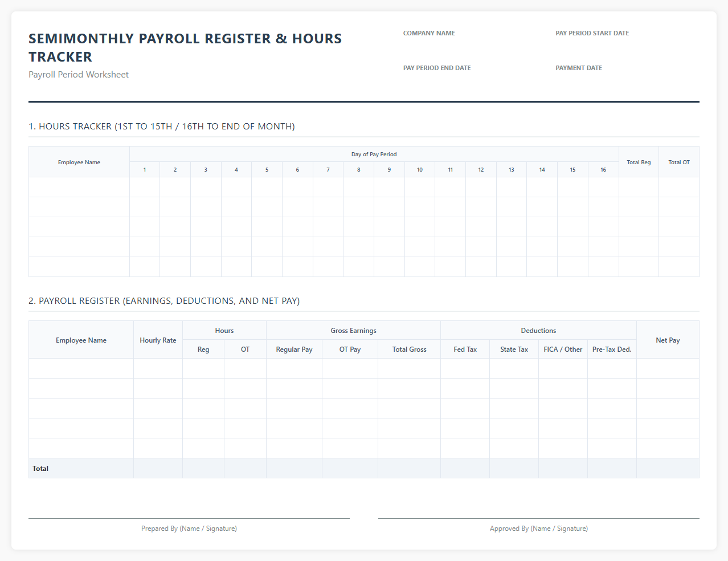Viewport: 728px width, 561px height.
Task: Click day 13 column header
Action: [512, 170]
